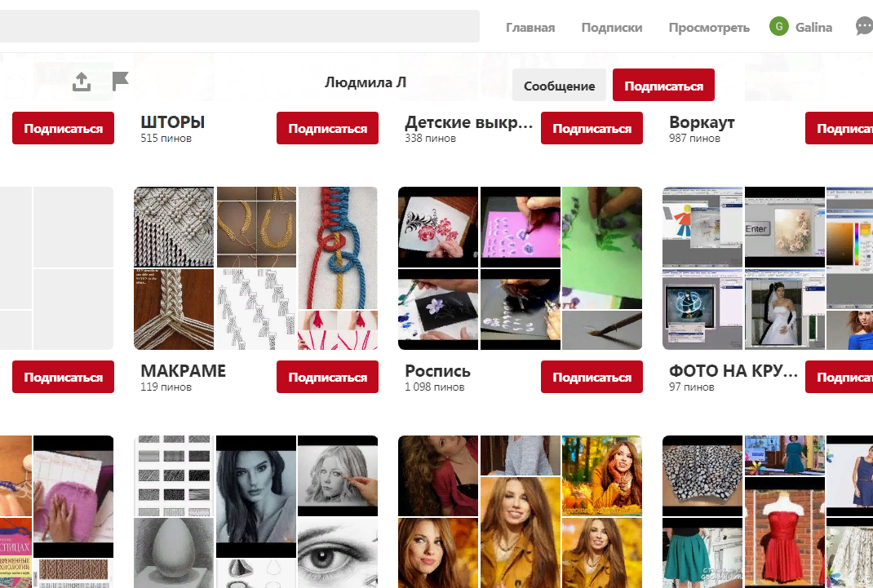The width and height of the screenshot is (873, 588).
Task: Open Galina's green avatar icon
Action: tap(779, 26)
